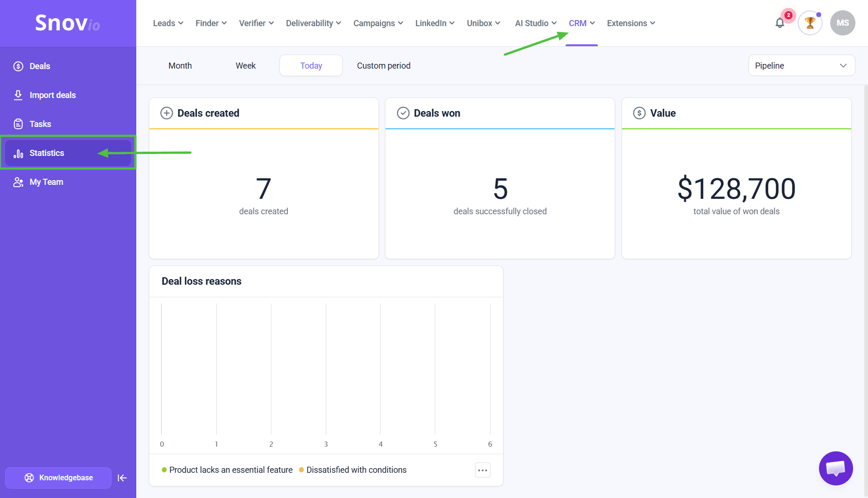Viewport: 868px width, 498px height.
Task: Open the Knowledgebase button
Action: (x=58, y=478)
